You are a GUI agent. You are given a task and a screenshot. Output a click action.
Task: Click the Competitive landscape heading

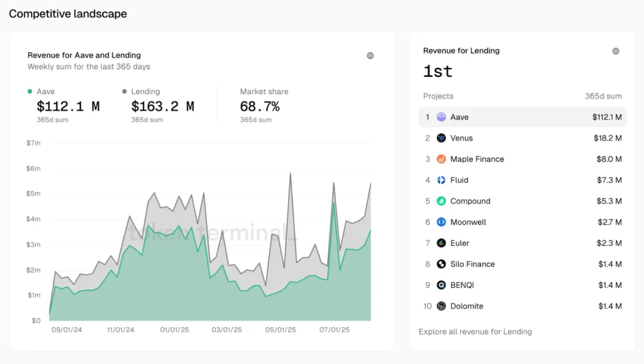click(68, 14)
